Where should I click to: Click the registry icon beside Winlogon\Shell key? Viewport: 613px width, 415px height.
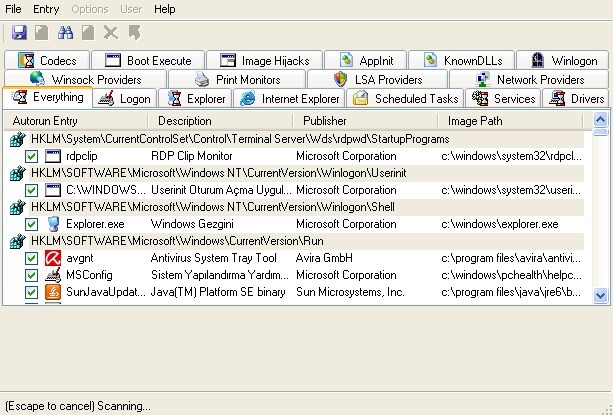[18, 208]
